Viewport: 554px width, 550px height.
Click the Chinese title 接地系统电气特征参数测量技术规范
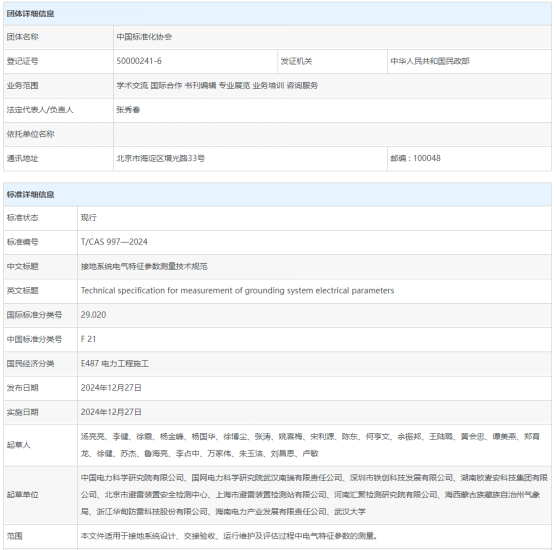(x=144, y=266)
